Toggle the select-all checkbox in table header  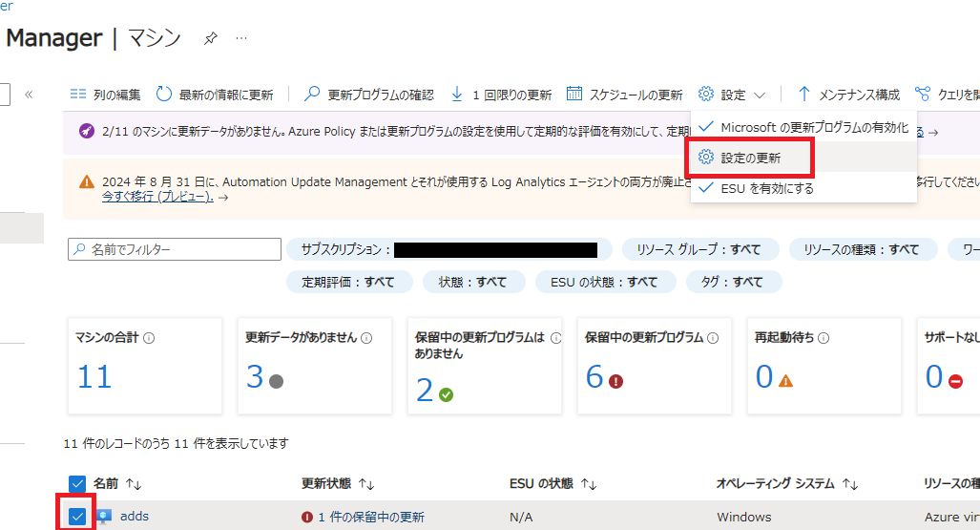77,484
